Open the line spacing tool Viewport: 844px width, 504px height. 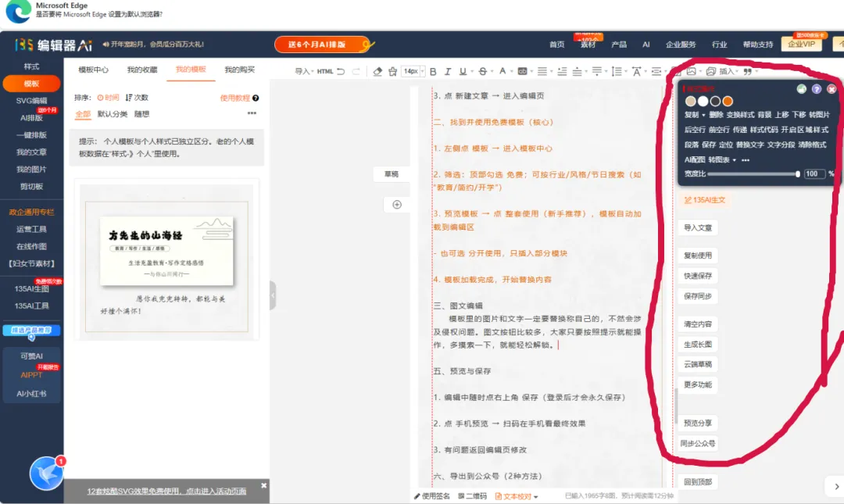point(617,71)
